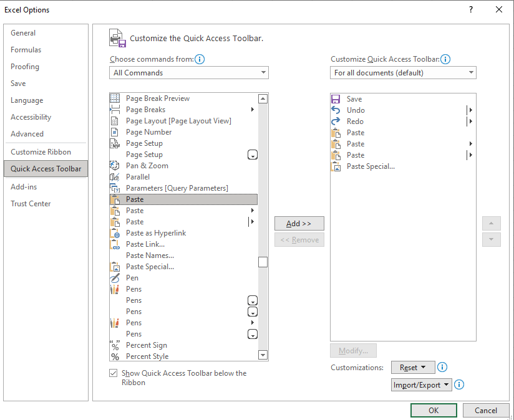
Task: Open the For all documents dropdown
Action: pyautogui.click(x=403, y=73)
